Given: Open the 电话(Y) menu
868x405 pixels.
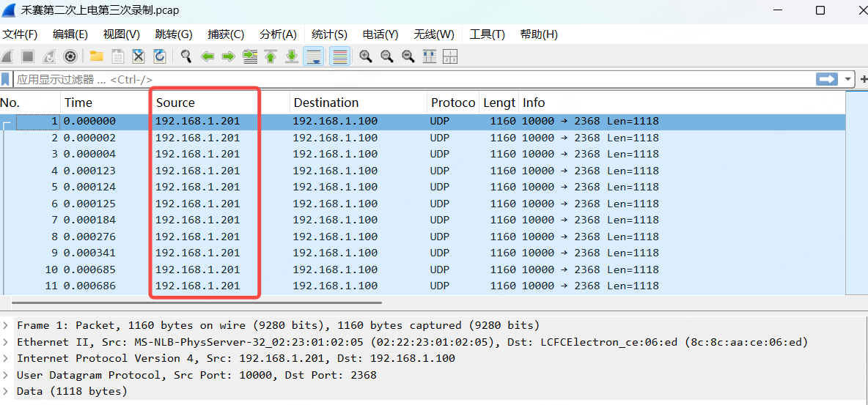Looking at the screenshot, I should (x=380, y=34).
